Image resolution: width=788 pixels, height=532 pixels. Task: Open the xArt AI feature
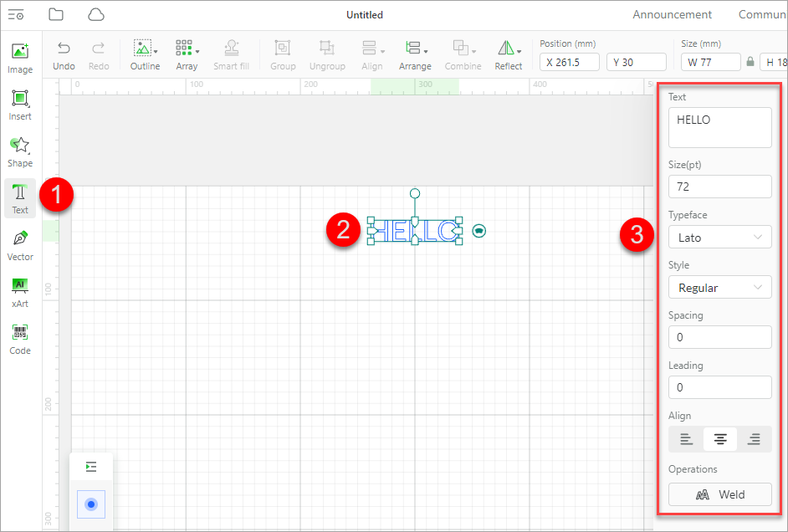19,292
